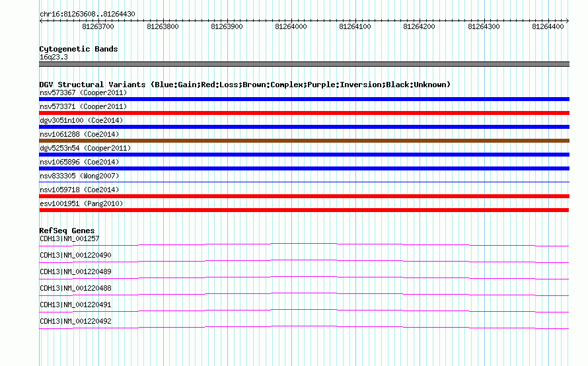Viewport: 588px width, 366px height.
Task: Open the dgv3051n100 (Coe2014) variant label
Action: (x=81, y=120)
